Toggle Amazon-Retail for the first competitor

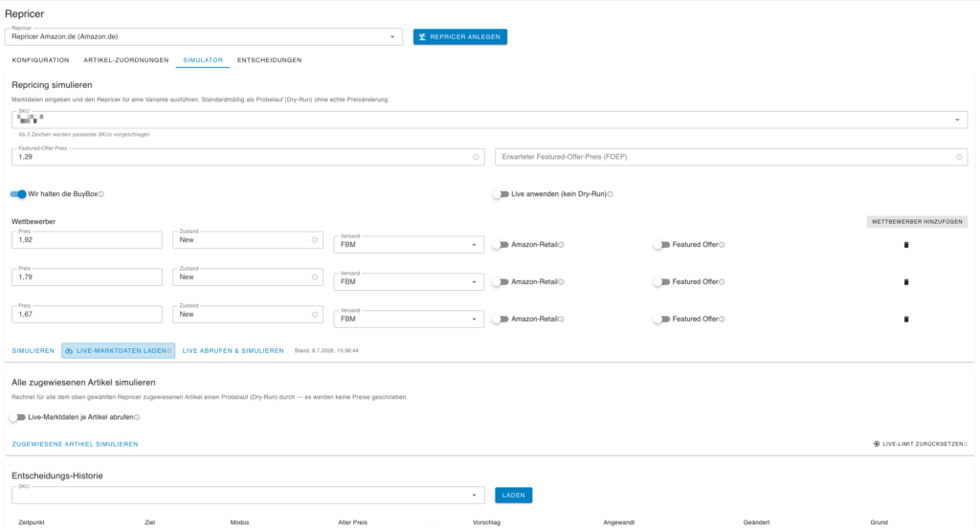point(501,245)
